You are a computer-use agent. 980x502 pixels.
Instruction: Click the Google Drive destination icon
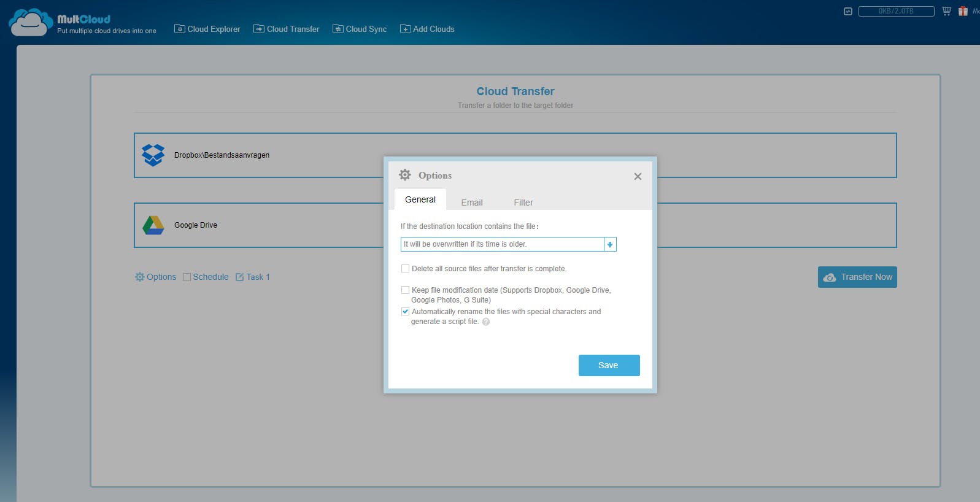coord(153,225)
